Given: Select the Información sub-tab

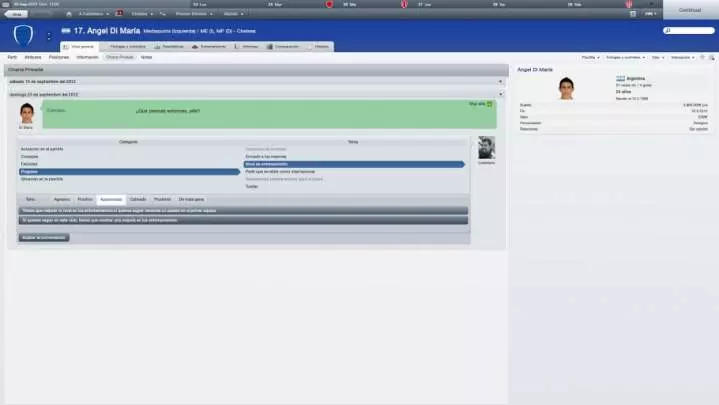Looking at the screenshot, I should (x=88, y=57).
